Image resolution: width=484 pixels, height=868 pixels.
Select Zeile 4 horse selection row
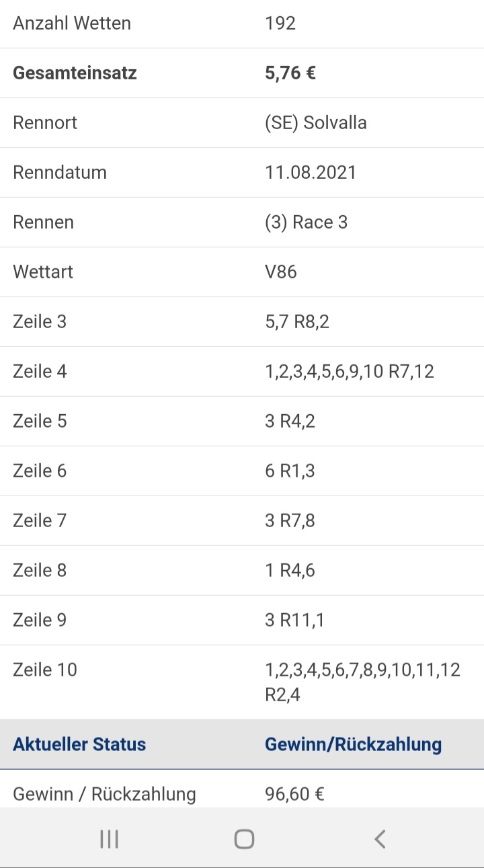click(x=242, y=372)
